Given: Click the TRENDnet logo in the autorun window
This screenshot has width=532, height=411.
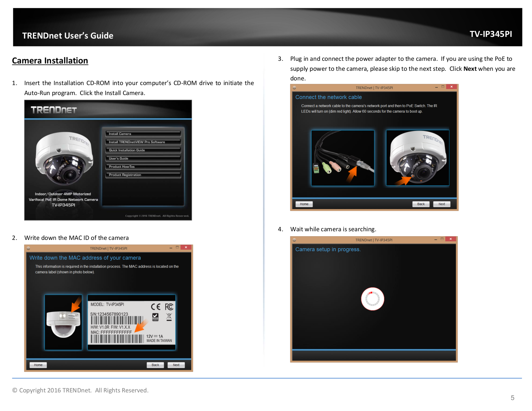Looking at the screenshot, I should pos(54,110).
